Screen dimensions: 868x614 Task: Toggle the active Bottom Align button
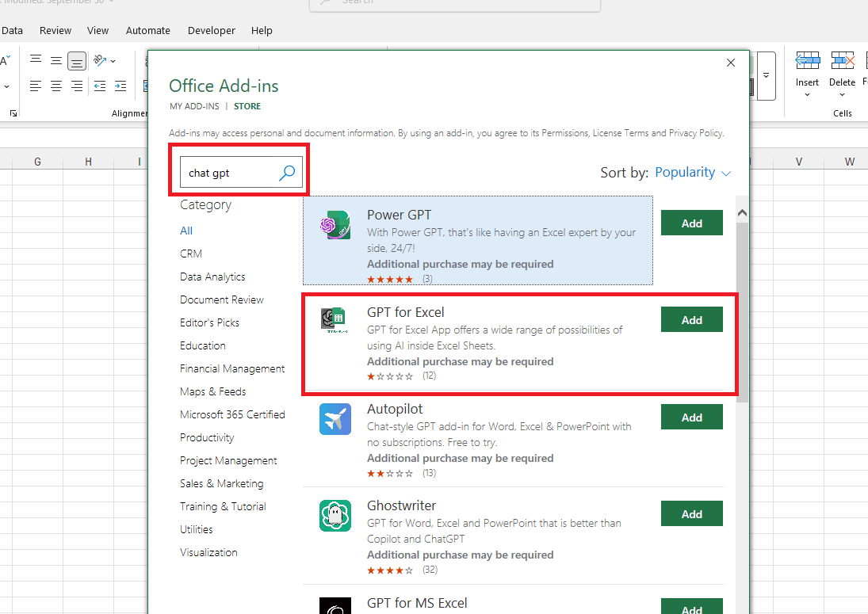coord(77,61)
